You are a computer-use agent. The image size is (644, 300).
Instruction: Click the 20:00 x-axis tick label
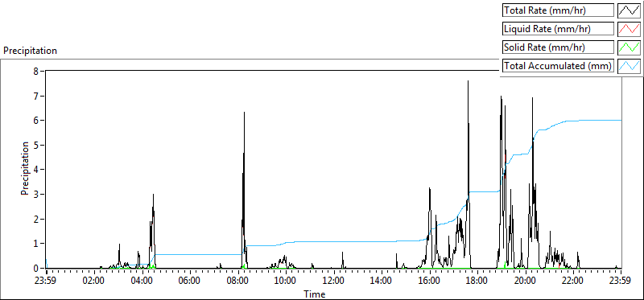coord(526,282)
